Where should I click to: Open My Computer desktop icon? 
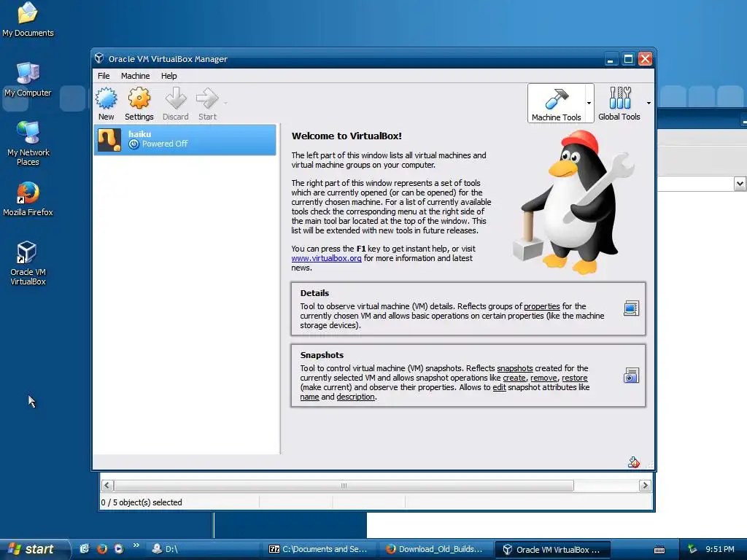28,79
